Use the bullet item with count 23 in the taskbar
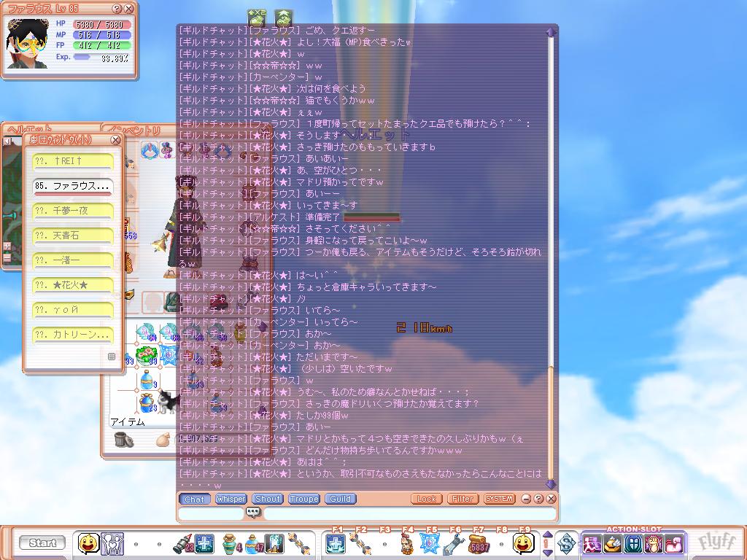Image resolution: width=747 pixels, height=560 pixels. (x=183, y=544)
